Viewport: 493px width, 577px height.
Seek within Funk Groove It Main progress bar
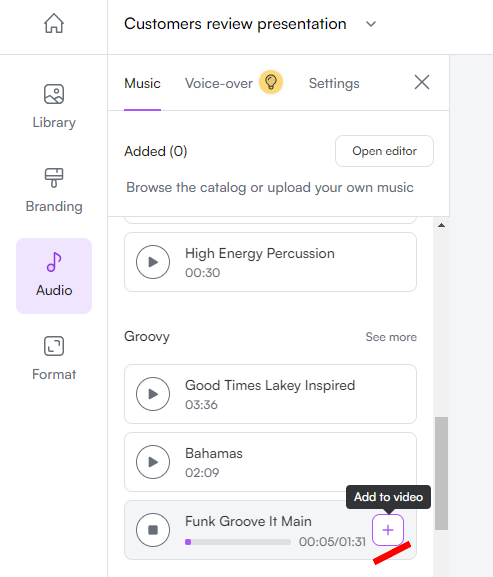(x=238, y=542)
